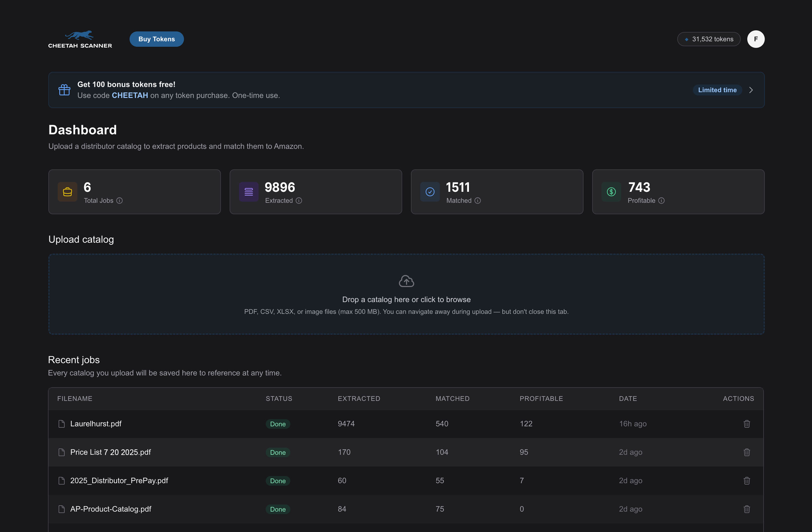Viewport: 812px width, 532px height.
Task: Click the Done status of Price List job
Action: click(x=278, y=452)
